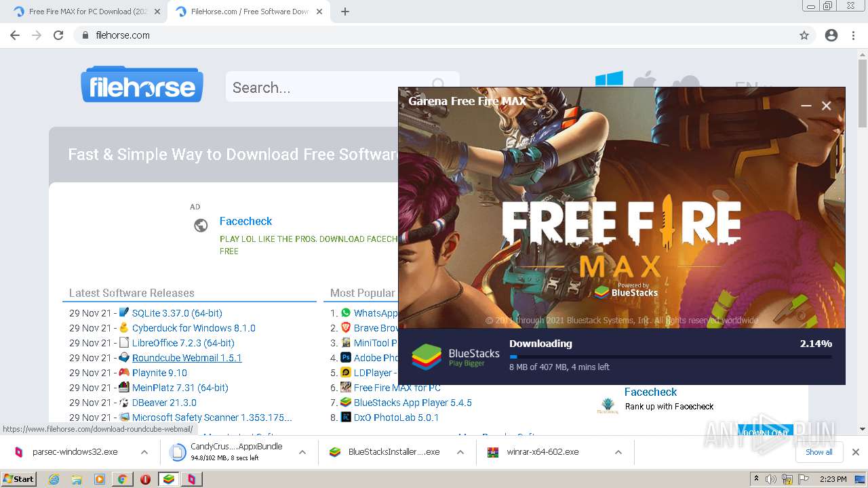Open BlueStacks installer taskbar button
868x488 pixels.
169,479
